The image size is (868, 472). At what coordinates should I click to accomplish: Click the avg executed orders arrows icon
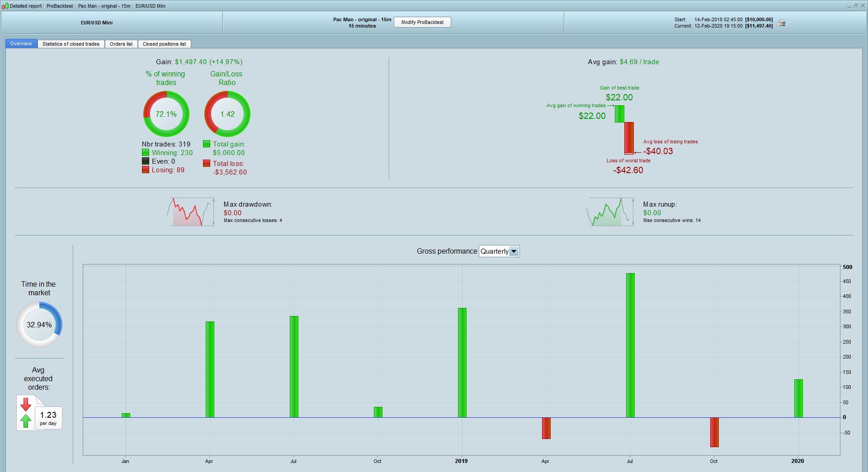point(26,412)
